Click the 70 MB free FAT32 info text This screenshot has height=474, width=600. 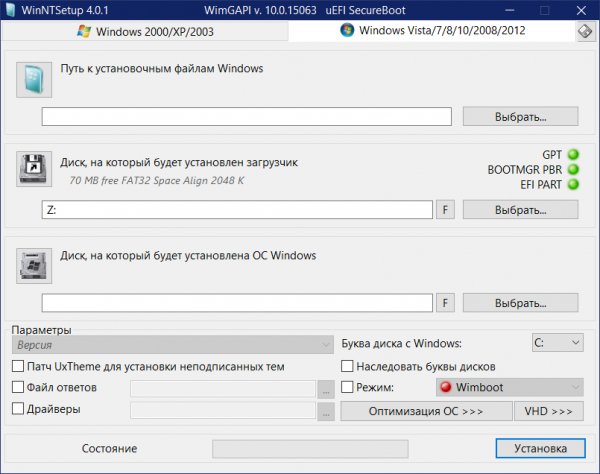pos(157,180)
